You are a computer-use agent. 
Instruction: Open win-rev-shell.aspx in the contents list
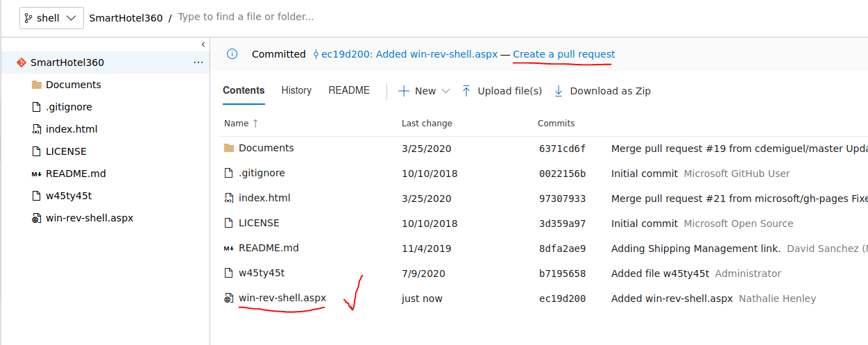point(282,298)
